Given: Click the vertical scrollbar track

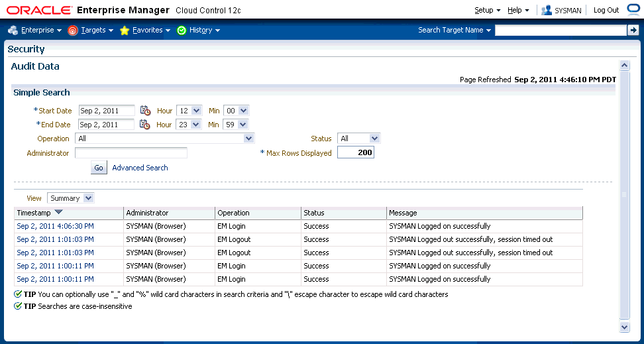Looking at the screenshot, I should click(624, 196).
